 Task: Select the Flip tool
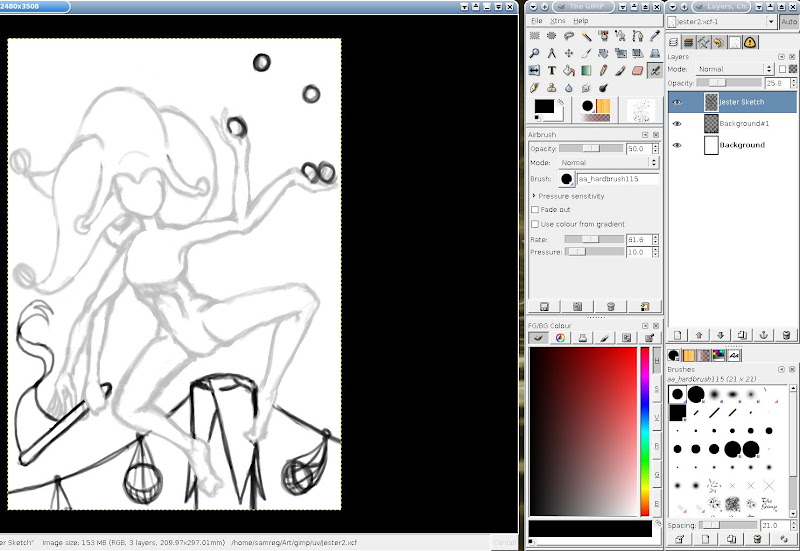click(534, 70)
